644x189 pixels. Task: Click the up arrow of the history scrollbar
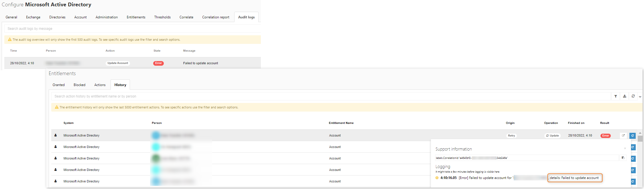click(x=640, y=133)
